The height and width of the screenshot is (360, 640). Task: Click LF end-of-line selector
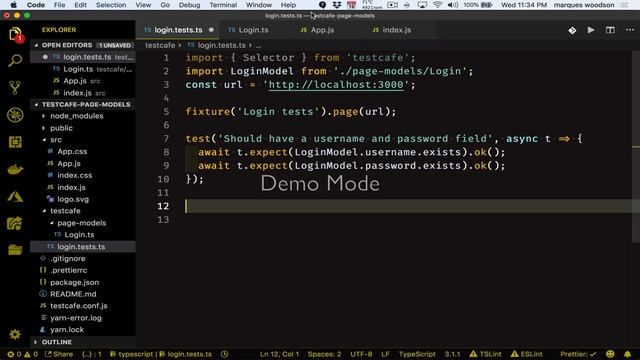[x=385, y=354]
